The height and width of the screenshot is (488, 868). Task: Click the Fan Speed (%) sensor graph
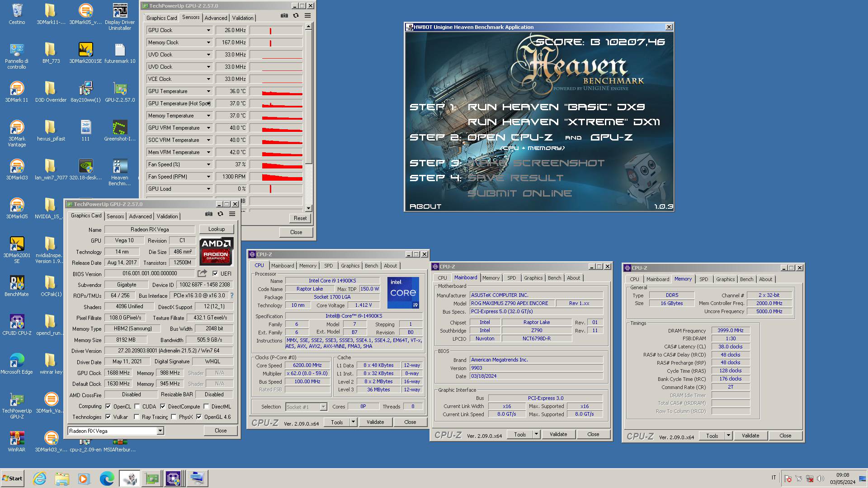tap(276, 164)
